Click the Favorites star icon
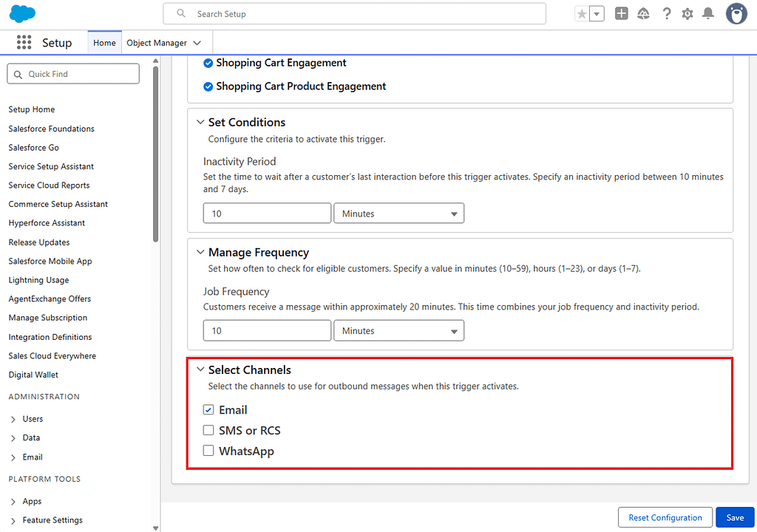 (583, 14)
